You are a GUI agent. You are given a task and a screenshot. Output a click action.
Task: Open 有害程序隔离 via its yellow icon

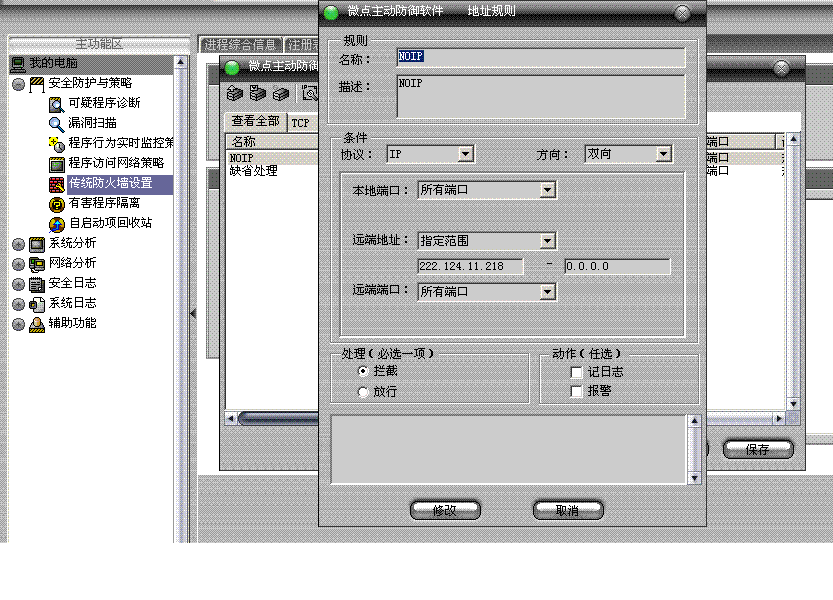[x=56, y=204]
